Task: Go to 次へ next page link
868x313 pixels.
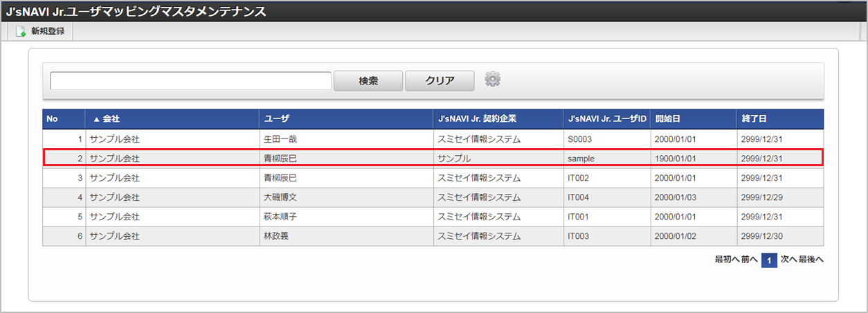Action: [x=788, y=260]
